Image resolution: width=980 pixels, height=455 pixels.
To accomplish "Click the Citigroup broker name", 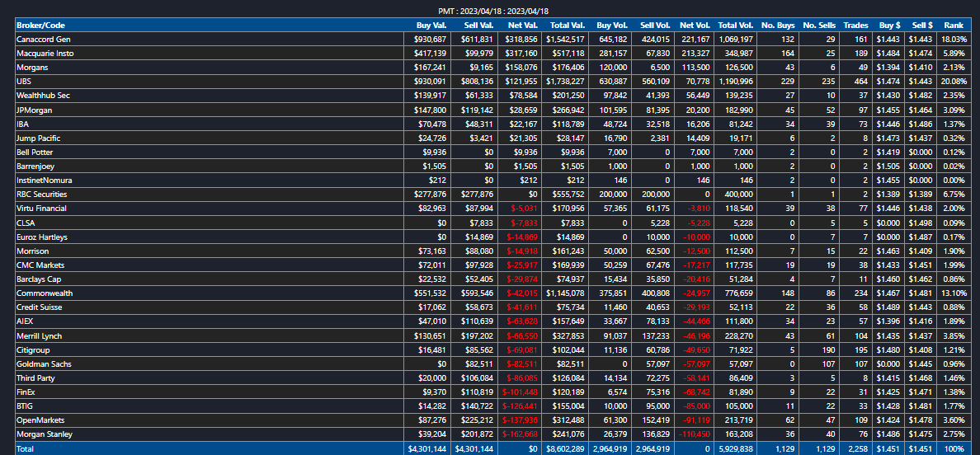I will [33, 349].
